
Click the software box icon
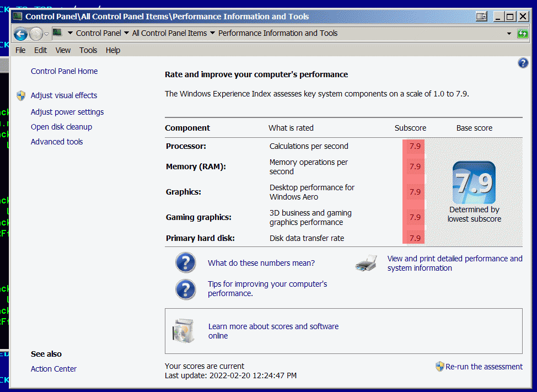(183, 331)
